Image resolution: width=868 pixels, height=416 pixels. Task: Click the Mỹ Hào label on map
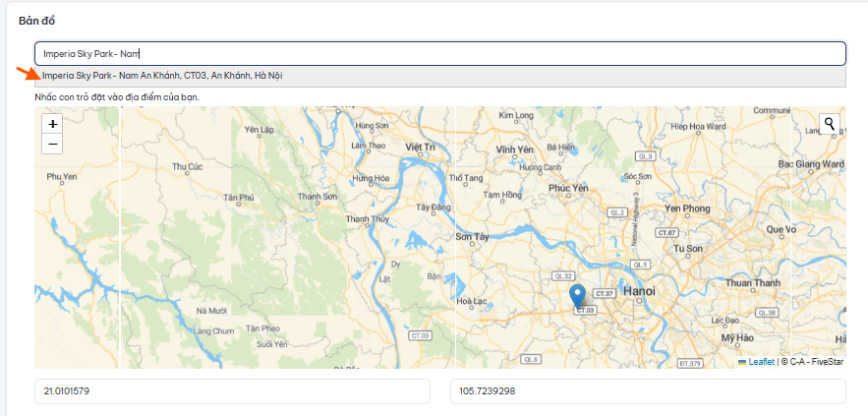click(739, 337)
